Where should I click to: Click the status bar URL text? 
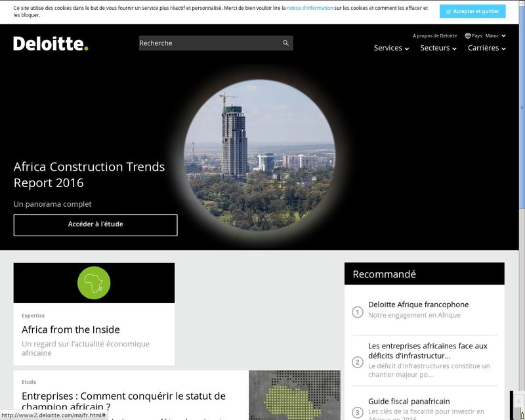(54, 415)
